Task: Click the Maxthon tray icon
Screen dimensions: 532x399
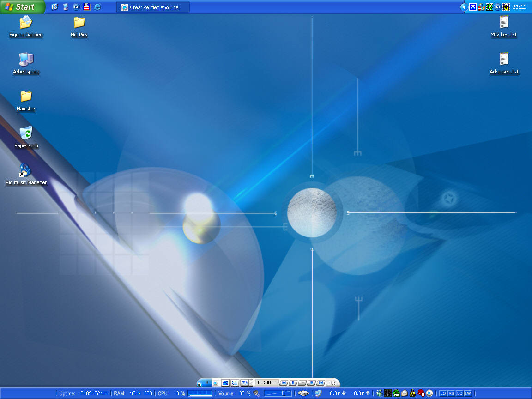Action: (x=498, y=7)
